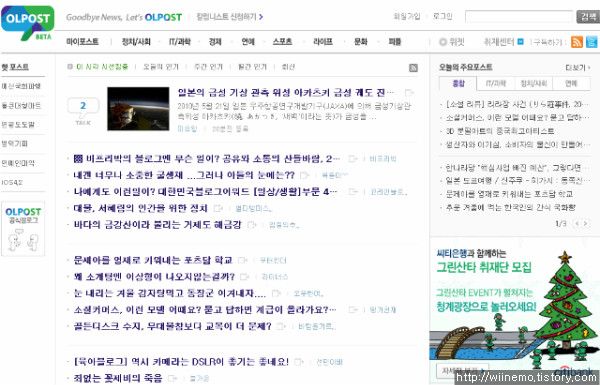Click the OLPOST 공식블로그 banner in sidebar
This screenshot has width=600, height=385.
point(23,229)
